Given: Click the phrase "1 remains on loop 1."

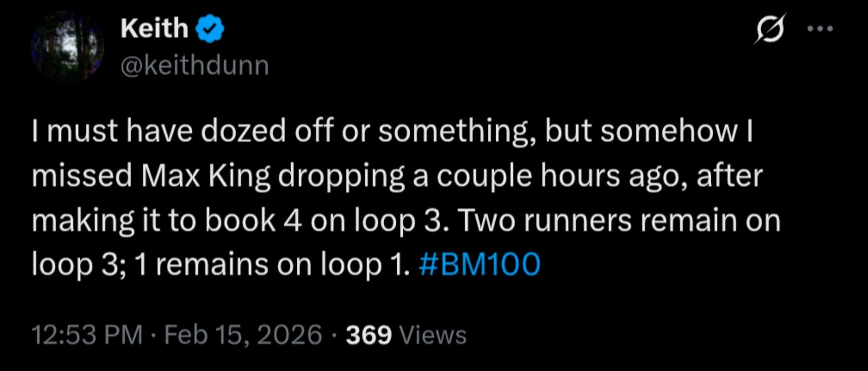Looking at the screenshot, I should [272, 264].
